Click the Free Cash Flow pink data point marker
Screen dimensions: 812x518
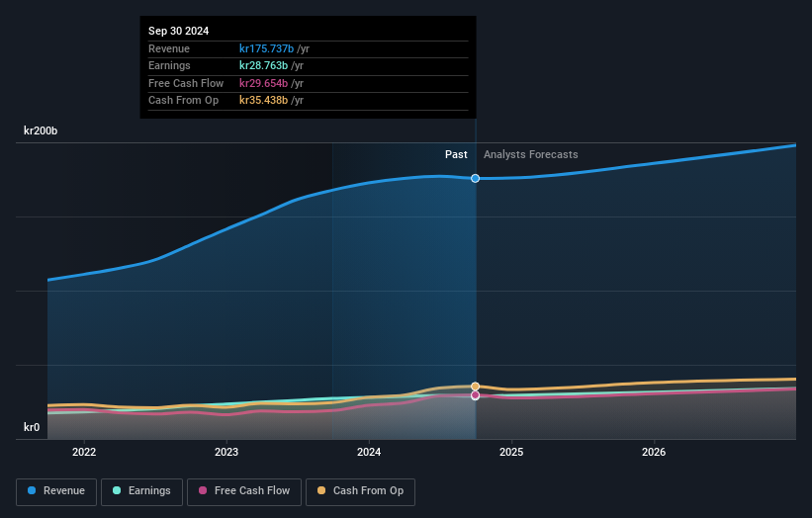tap(475, 395)
